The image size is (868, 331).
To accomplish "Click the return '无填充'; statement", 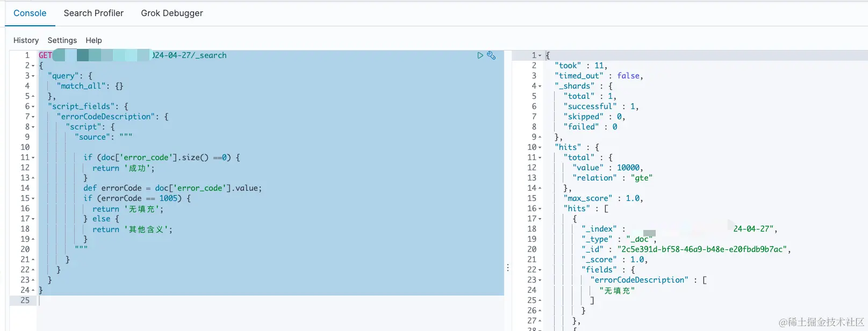I will 127,208.
